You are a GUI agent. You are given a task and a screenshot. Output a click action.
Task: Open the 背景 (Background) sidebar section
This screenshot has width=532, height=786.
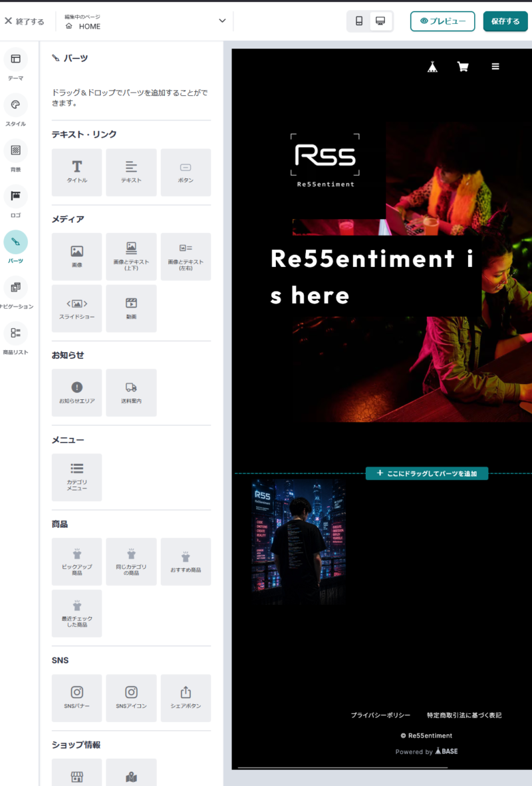tap(15, 156)
